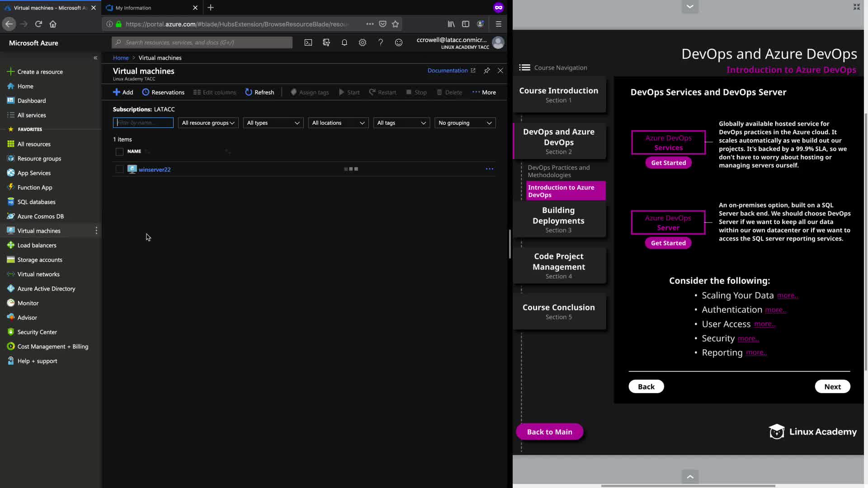This screenshot has width=868, height=488.
Task: Collapse the Azure sidebar with the chevron
Action: click(95, 58)
